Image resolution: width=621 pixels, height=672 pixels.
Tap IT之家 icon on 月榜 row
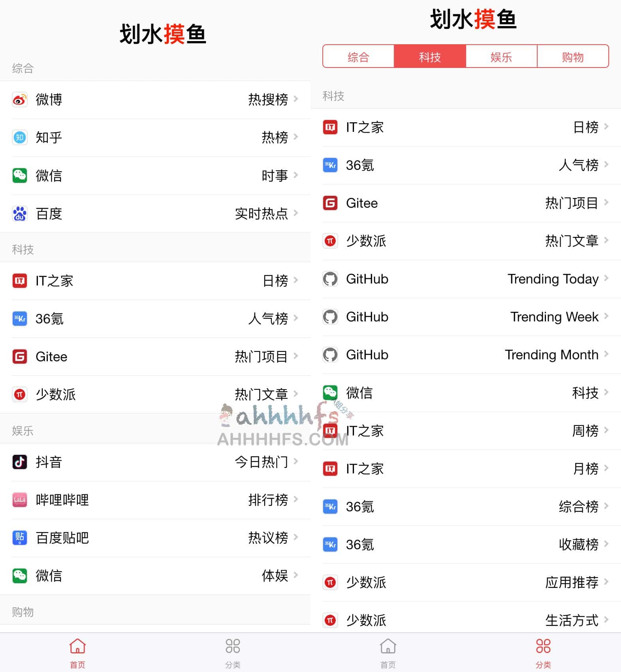(x=330, y=469)
